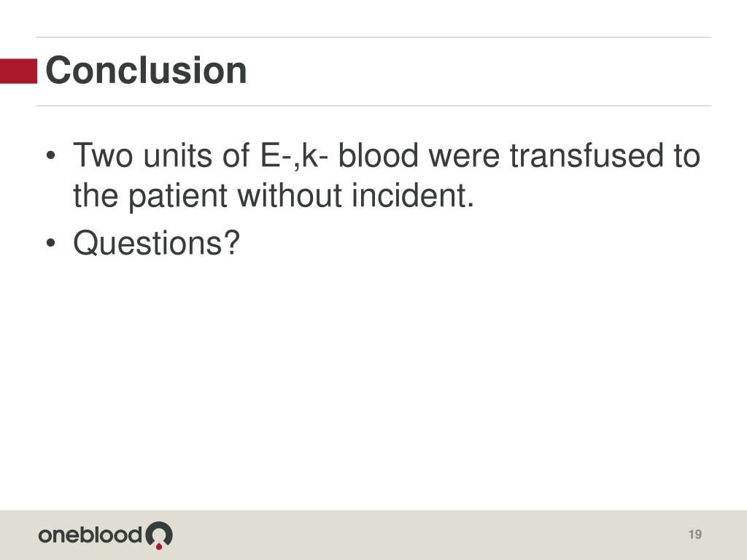Image resolution: width=747 pixels, height=560 pixels.
Task: Click the oneblood wordmark in the footer
Action: click(x=90, y=534)
